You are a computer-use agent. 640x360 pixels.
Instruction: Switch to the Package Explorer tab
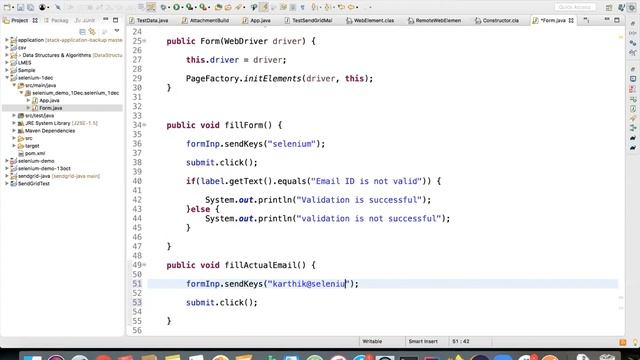tap(56, 20)
